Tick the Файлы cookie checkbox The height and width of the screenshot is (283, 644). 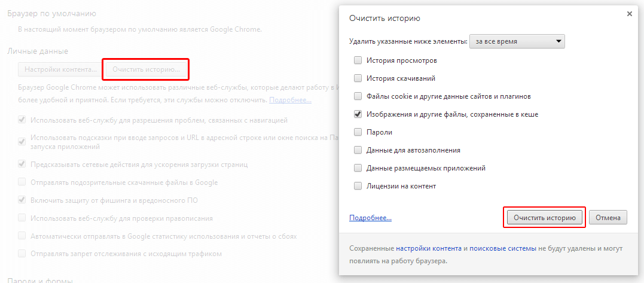pyautogui.click(x=358, y=96)
